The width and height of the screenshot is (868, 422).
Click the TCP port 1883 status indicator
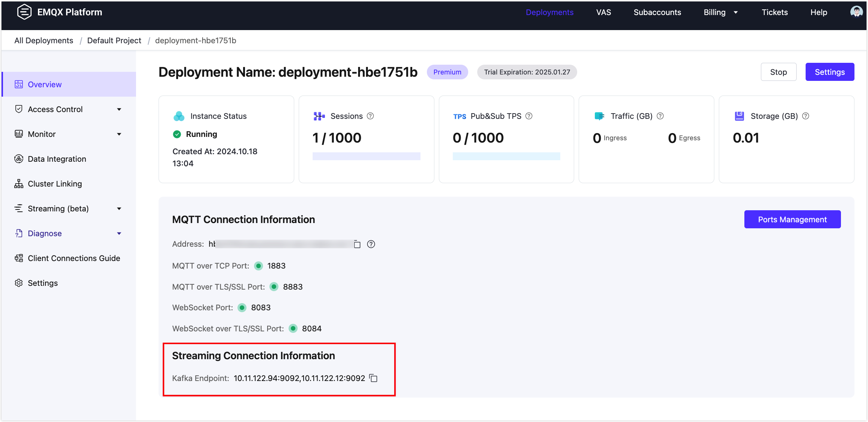[259, 266]
